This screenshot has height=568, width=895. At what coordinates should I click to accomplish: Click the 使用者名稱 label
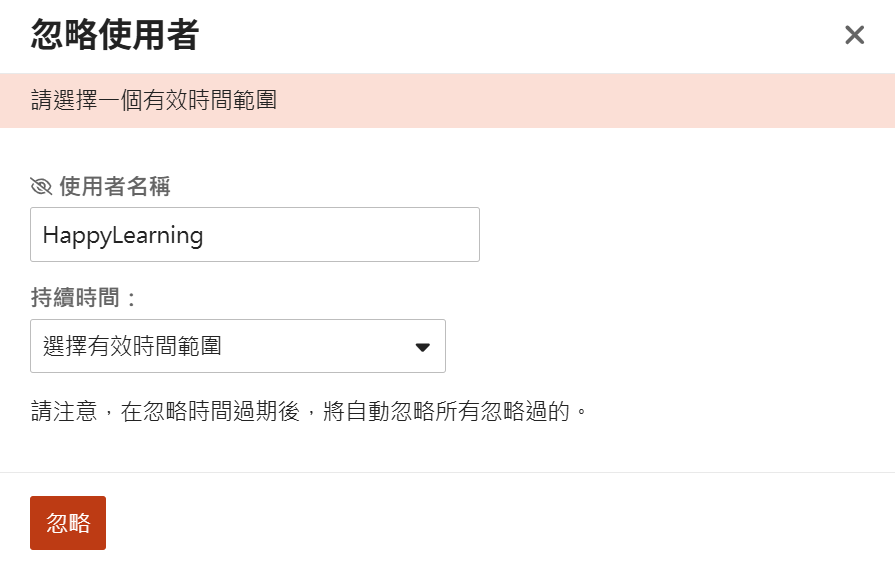[114, 185]
